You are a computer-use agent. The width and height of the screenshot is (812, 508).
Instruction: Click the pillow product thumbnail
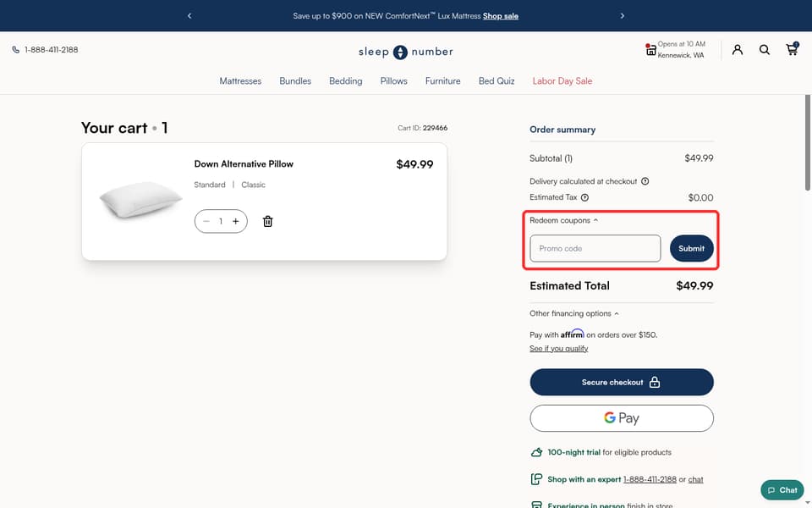pyautogui.click(x=140, y=200)
